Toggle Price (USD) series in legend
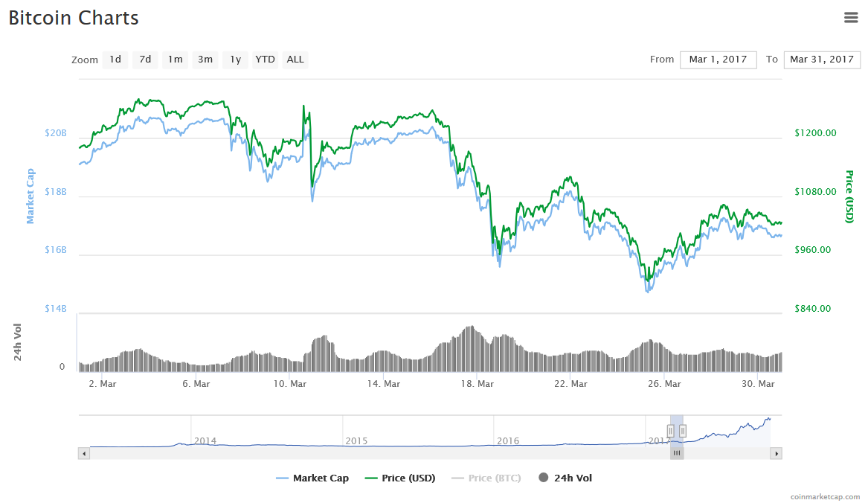 pyautogui.click(x=400, y=478)
